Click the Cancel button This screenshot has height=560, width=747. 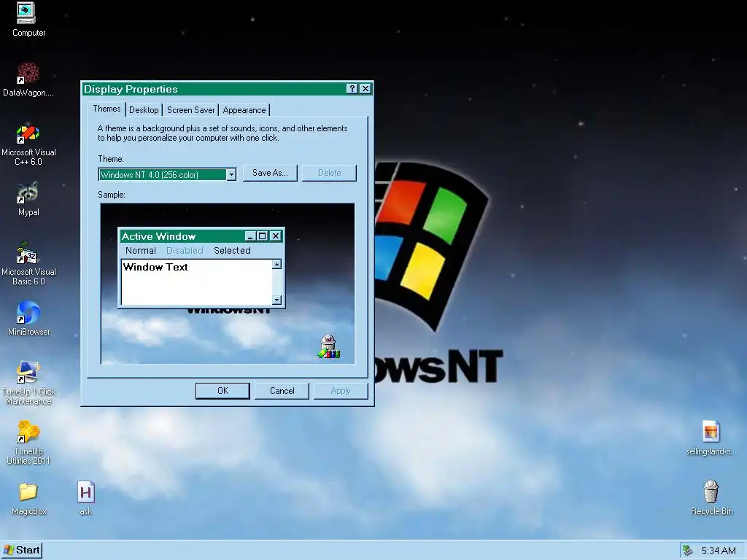click(282, 391)
